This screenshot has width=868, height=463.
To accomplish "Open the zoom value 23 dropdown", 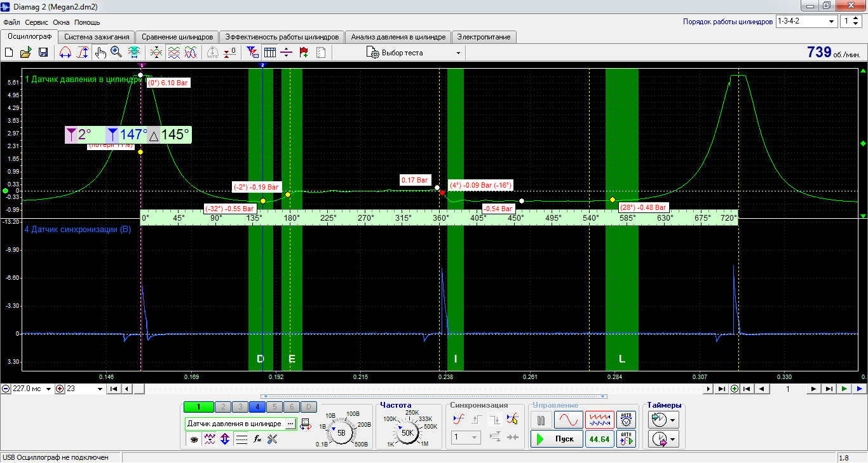I will click(x=85, y=389).
